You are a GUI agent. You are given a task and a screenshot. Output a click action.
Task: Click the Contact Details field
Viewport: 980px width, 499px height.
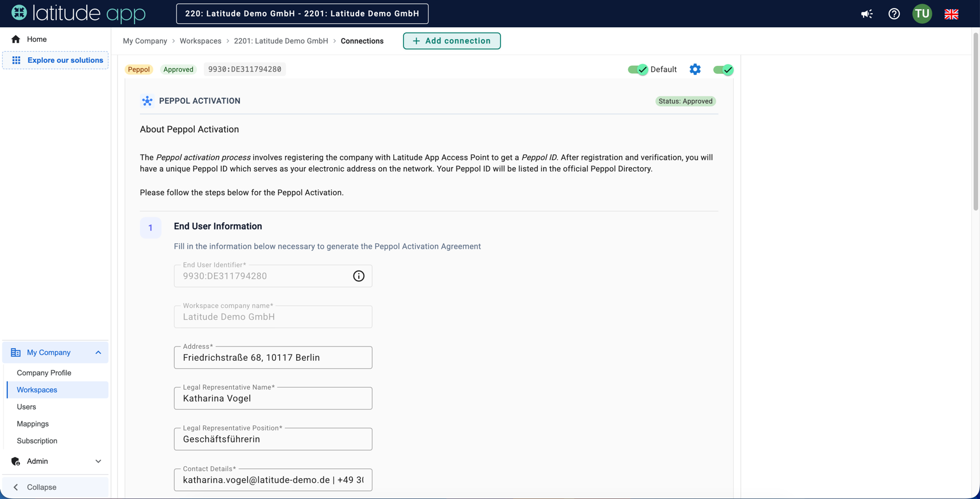273,480
